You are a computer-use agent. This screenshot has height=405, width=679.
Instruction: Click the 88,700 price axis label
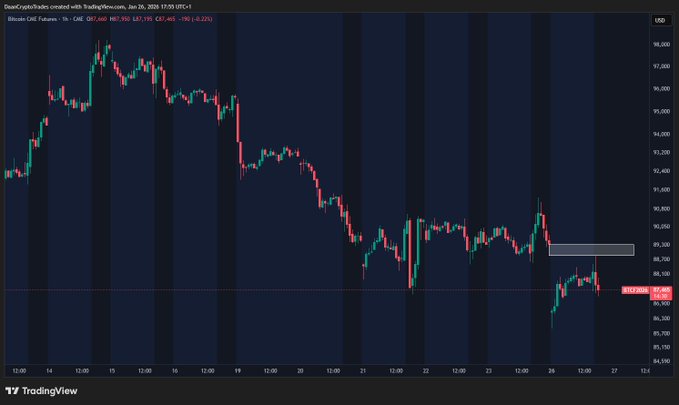pos(661,259)
